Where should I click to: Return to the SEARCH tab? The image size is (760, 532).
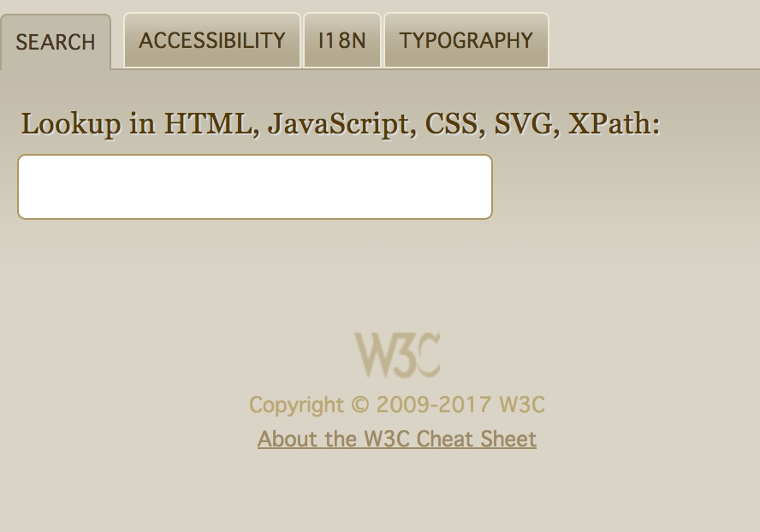pyautogui.click(x=55, y=42)
